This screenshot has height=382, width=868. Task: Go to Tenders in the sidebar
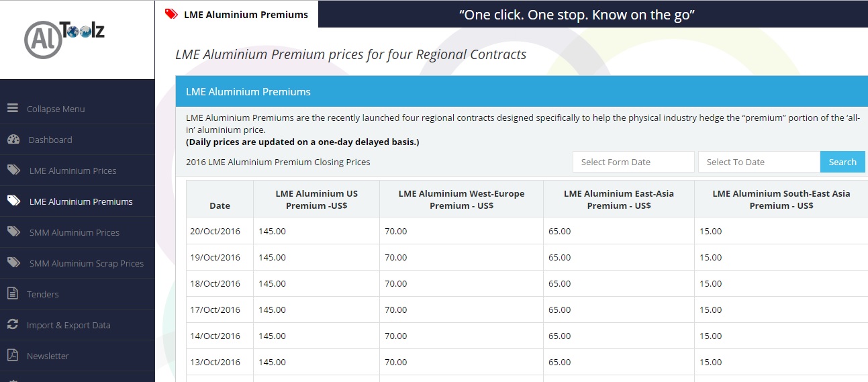coord(43,294)
